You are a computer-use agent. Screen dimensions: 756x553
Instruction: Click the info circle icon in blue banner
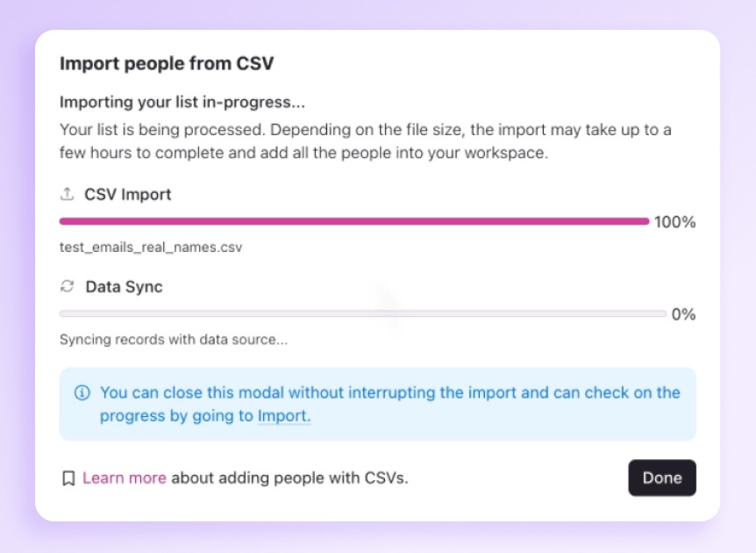[82, 392]
